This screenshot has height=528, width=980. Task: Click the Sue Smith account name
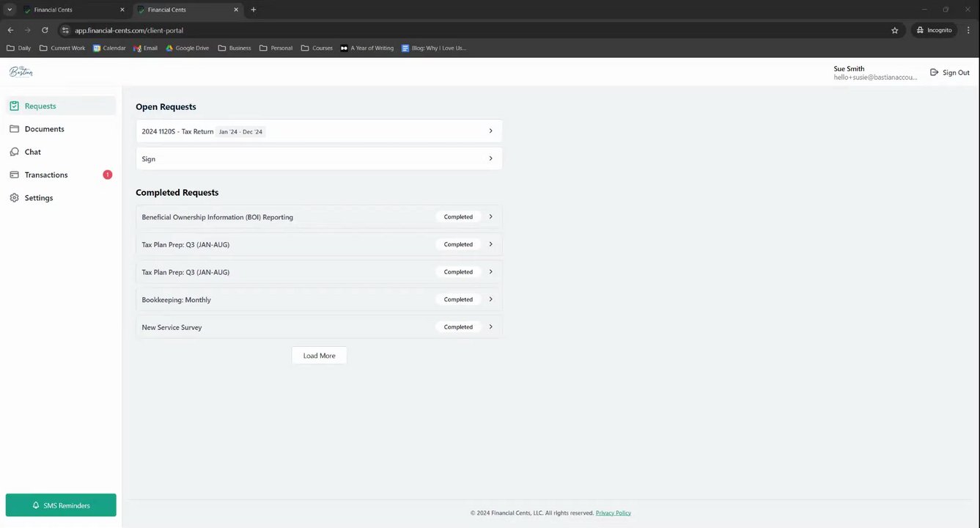(x=849, y=69)
